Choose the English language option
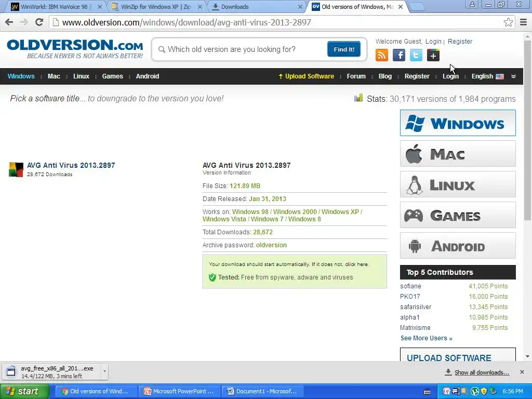Screen dimensions: 532x399 pos(482,76)
